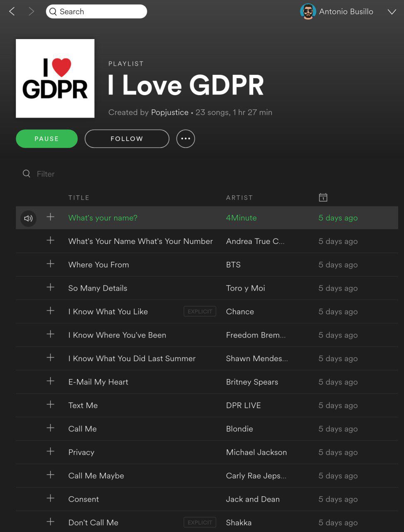Add What's Your Name What's Your Number

tap(50, 240)
